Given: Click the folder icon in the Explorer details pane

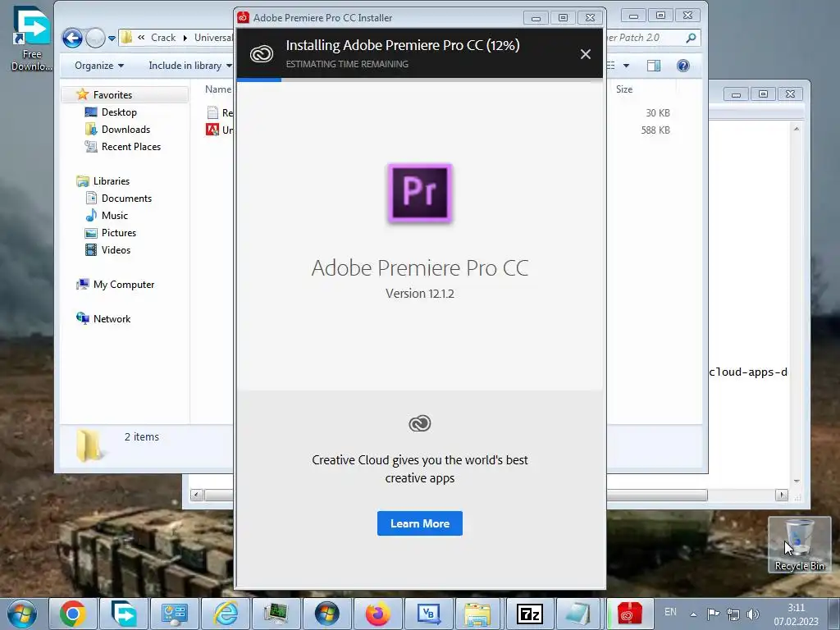Looking at the screenshot, I should (x=89, y=444).
